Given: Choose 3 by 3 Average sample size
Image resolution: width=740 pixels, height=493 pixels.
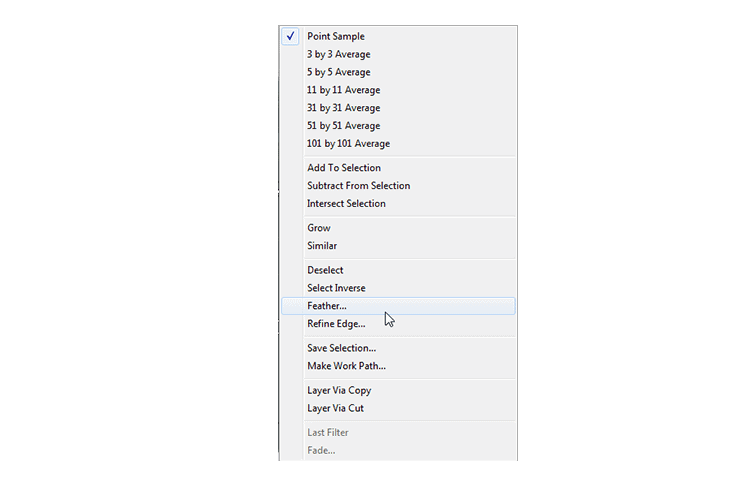Looking at the screenshot, I should pyautogui.click(x=398, y=54).
